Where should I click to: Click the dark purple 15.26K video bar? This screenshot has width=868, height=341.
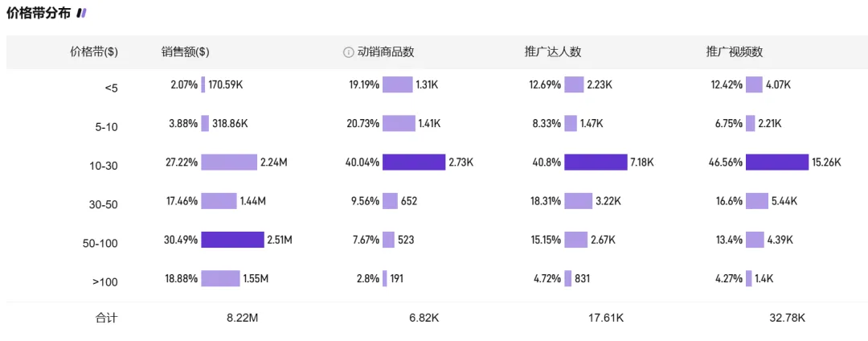click(x=776, y=162)
